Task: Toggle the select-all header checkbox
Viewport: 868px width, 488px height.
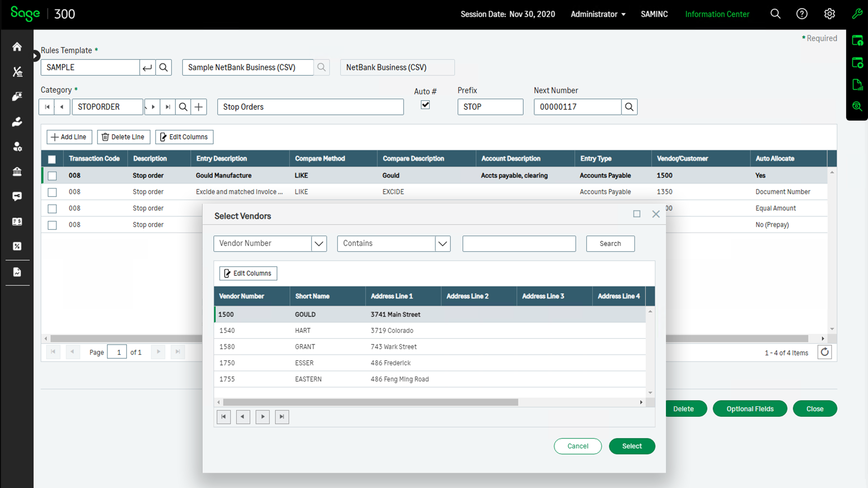Action: (x=52, y=159)
